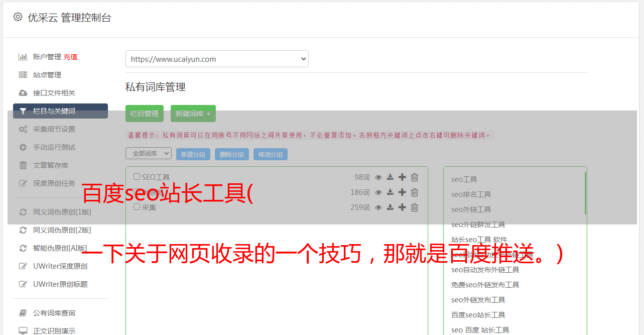
Task: Open 手动运行测试 menu item
Action: (x=54, y=147)
